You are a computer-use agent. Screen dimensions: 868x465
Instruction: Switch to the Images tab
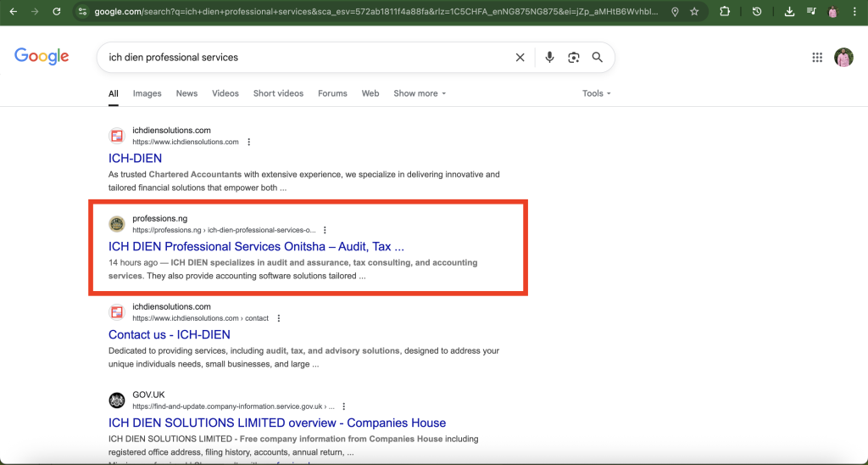[x=147, y=93]
